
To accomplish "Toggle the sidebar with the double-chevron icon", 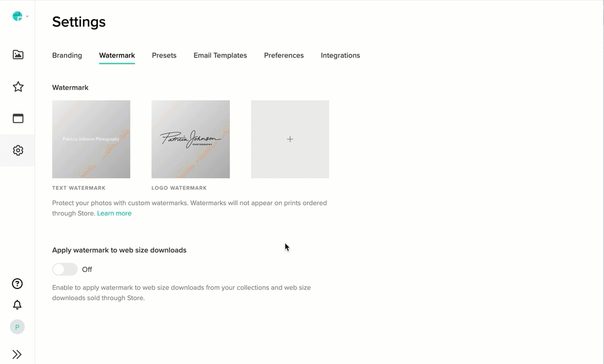I will [17, 354].
